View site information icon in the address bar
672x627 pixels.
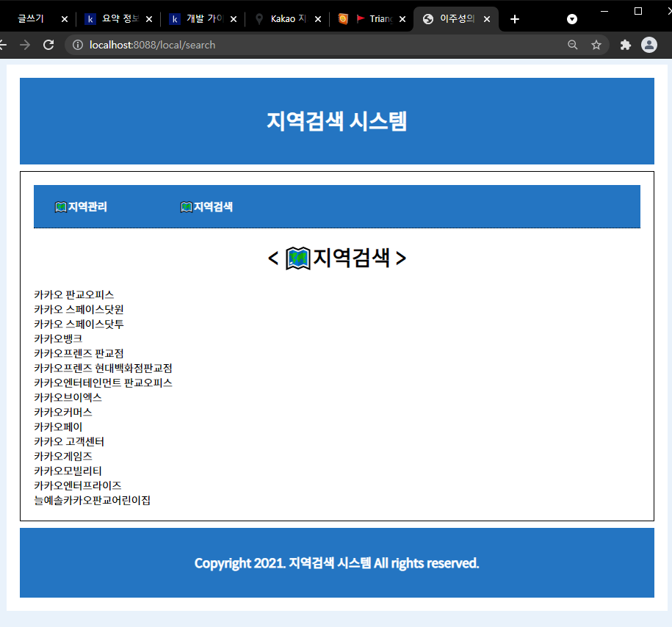pyautogui.click(x=78, y=45)
